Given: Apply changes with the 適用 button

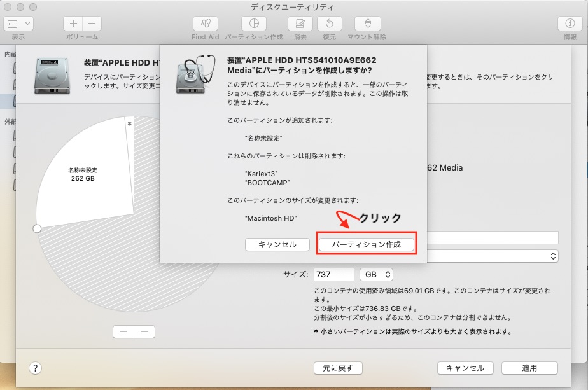Looking at the screenshot, I should (x=529, y=368).
